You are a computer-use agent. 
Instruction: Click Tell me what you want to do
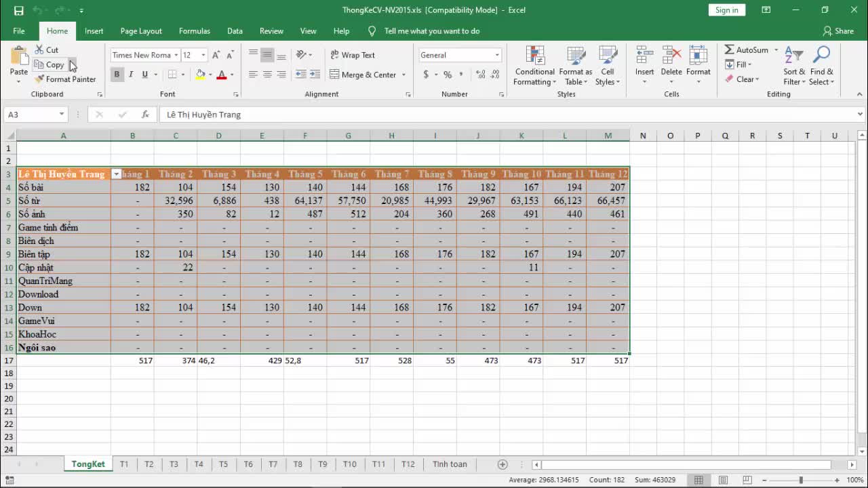pos(432,31)
